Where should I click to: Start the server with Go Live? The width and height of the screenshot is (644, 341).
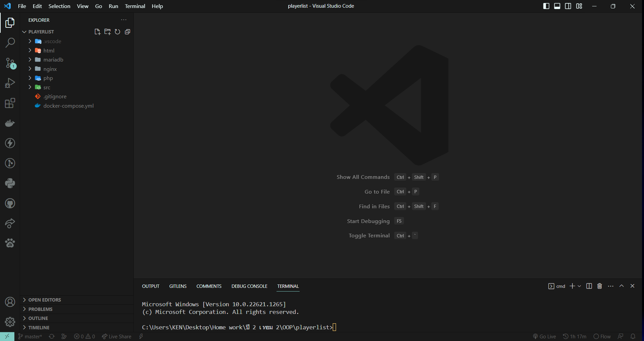544,336
